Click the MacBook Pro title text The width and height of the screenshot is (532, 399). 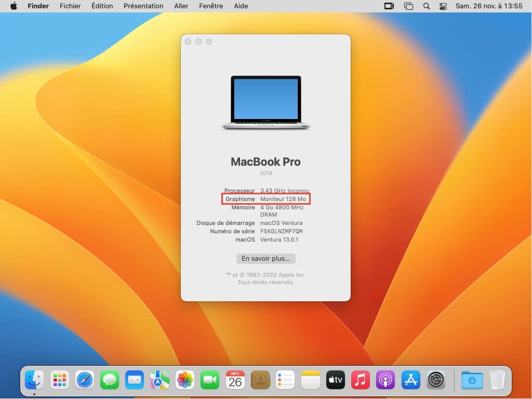point(265,162)
